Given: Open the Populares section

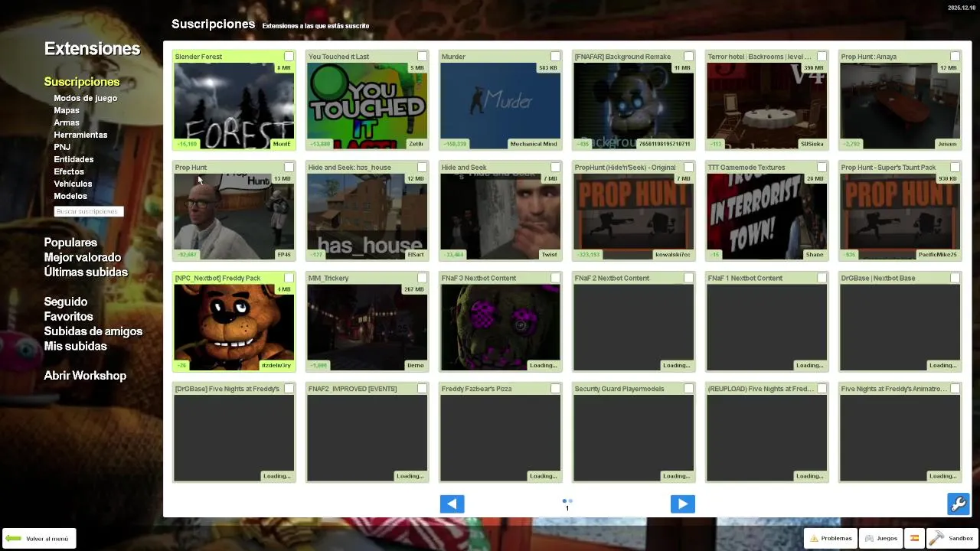Looking at the screenshot, I should click(70, 243).
